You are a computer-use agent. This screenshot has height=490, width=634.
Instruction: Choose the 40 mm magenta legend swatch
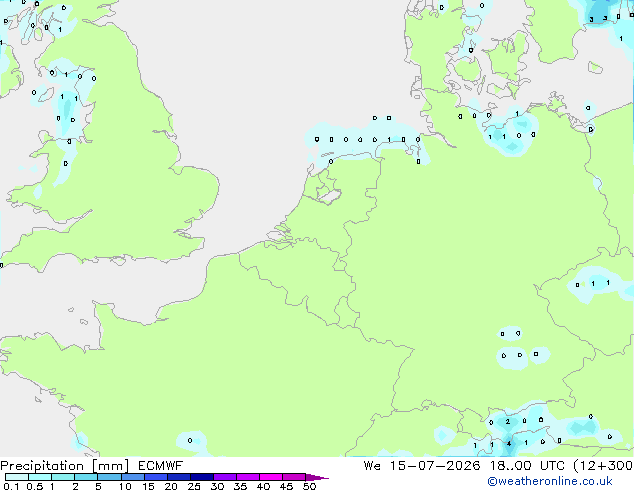(271, 477)
